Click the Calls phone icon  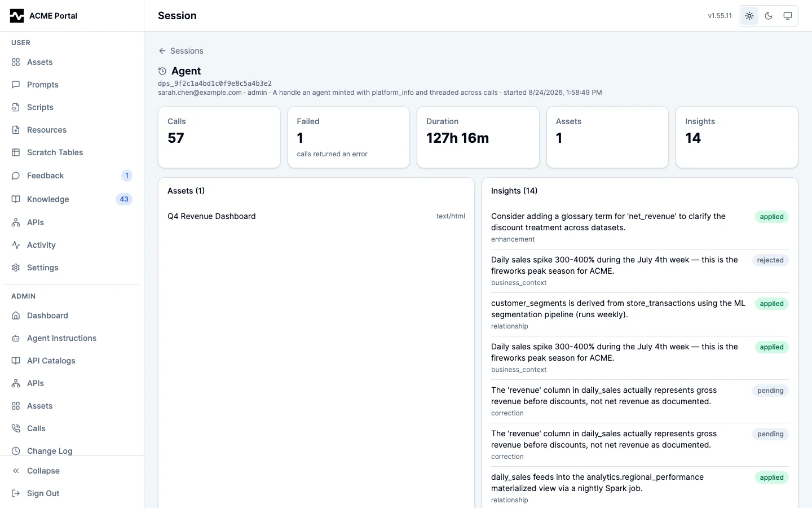[x=16, y=428]
